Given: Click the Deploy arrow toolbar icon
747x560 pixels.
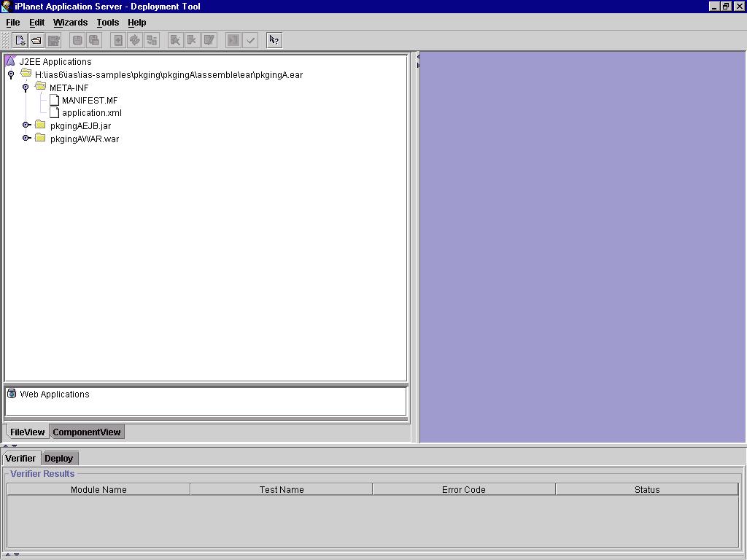Looking at the screenshot, I should pyautogui.click(x=233, y=41).
